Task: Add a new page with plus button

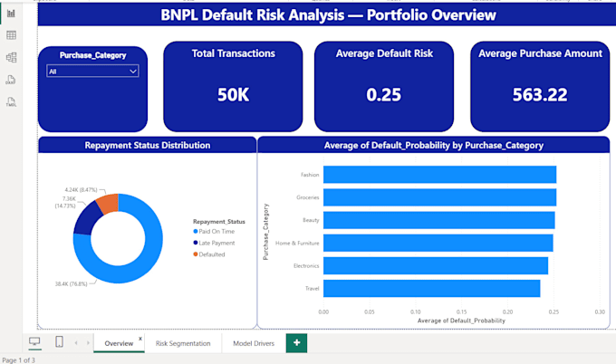Action: (296, 343)
